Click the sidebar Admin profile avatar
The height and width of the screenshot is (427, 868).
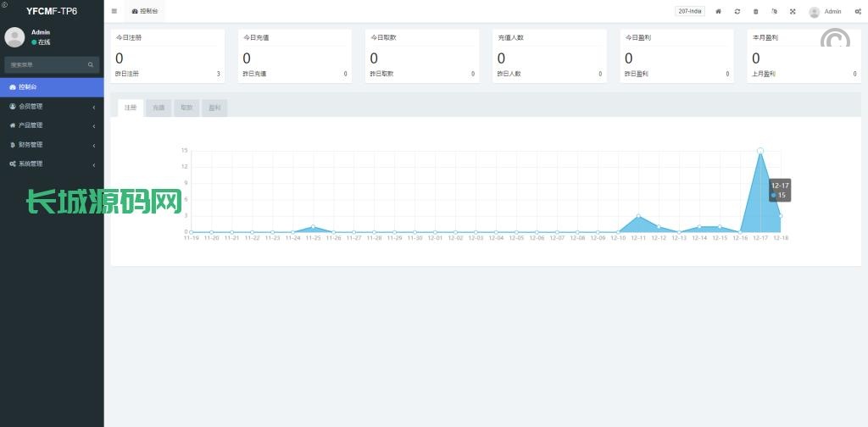14,37
